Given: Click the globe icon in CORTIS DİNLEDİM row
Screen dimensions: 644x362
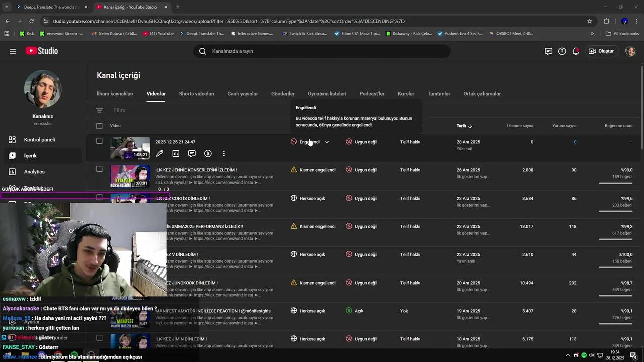Looking at the screenshot, I should 294,198.
